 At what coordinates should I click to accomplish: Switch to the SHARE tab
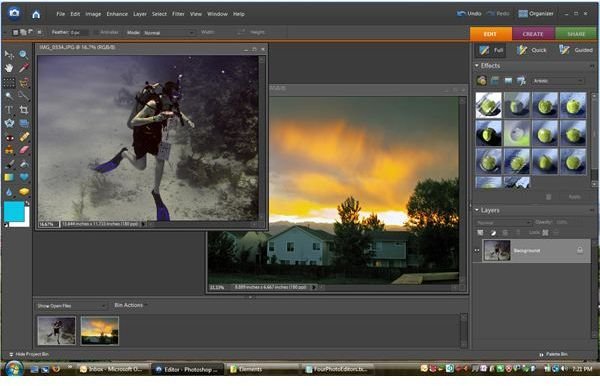click(576, 34)
